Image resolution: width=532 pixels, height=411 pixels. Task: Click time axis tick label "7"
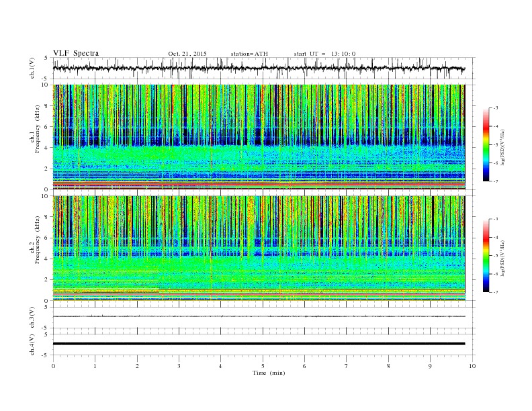pyautogui.click(x=347, y=366)
